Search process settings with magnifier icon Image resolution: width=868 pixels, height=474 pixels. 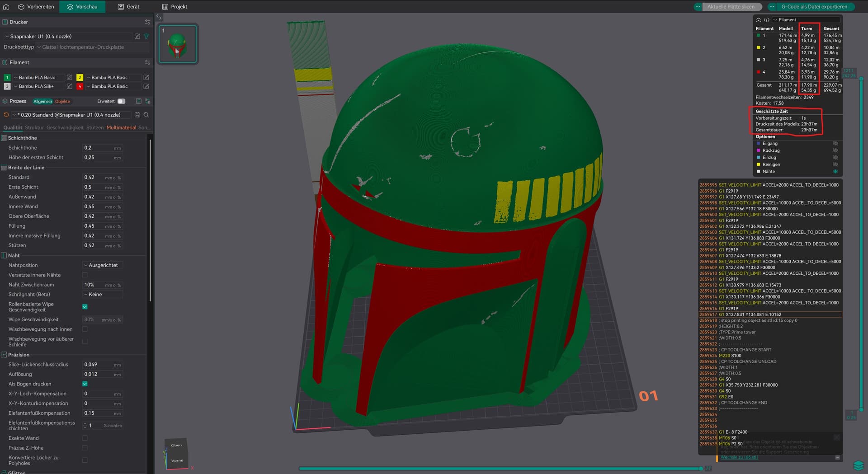coord(146,115)
